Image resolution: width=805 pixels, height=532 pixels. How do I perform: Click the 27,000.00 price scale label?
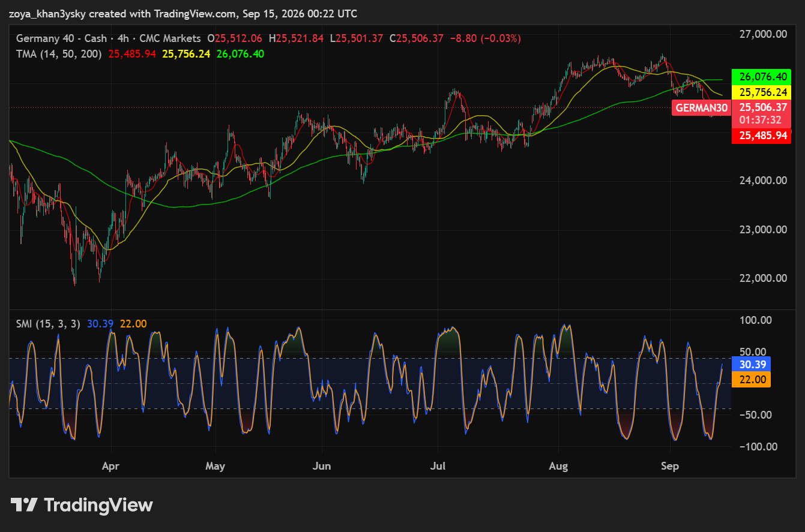click(762, 34)
